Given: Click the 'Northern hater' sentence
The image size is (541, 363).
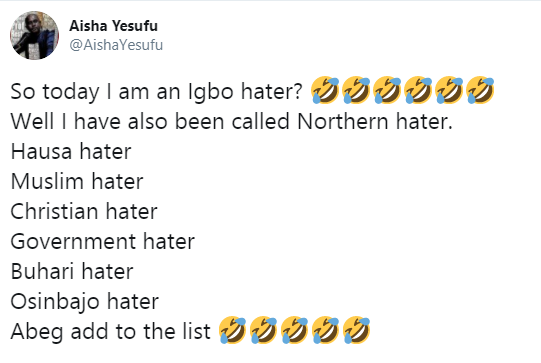Looking at the screenshot, I should [x=232, y=121].
